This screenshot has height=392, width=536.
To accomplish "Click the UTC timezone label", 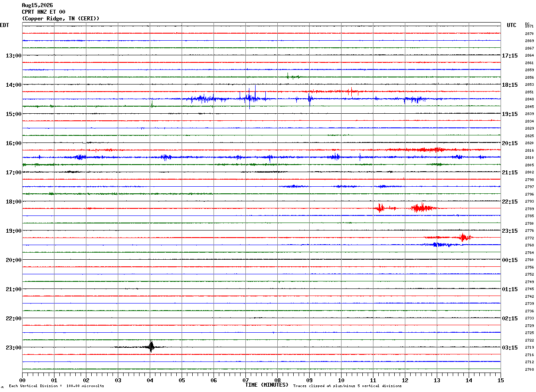I will pyautogui.click(x=512, y=25).
